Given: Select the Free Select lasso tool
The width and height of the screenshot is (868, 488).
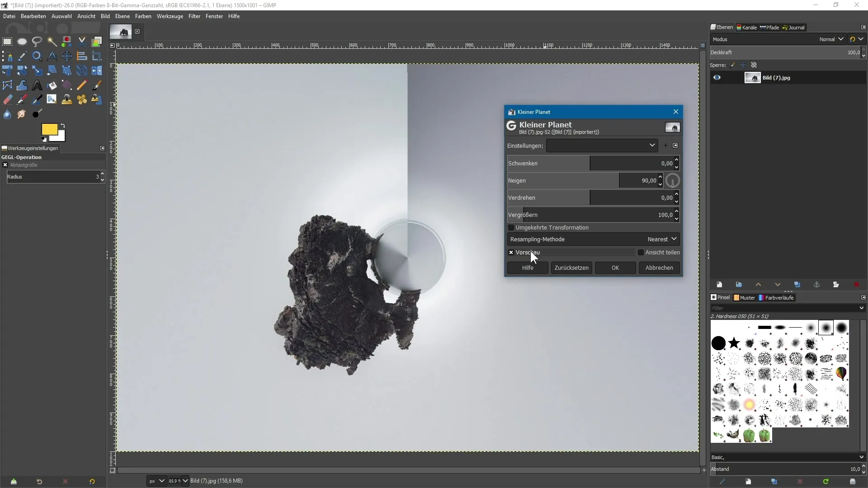Looking at the screenshot, I should click(37, 42).
